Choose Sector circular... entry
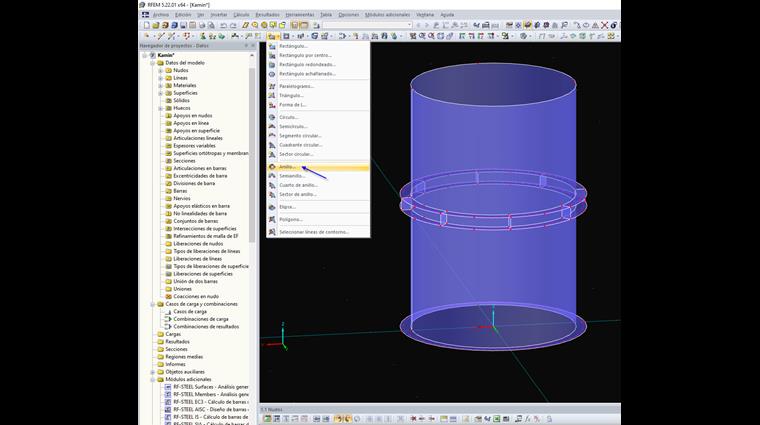Screen dimensions: 760x425 318,154
